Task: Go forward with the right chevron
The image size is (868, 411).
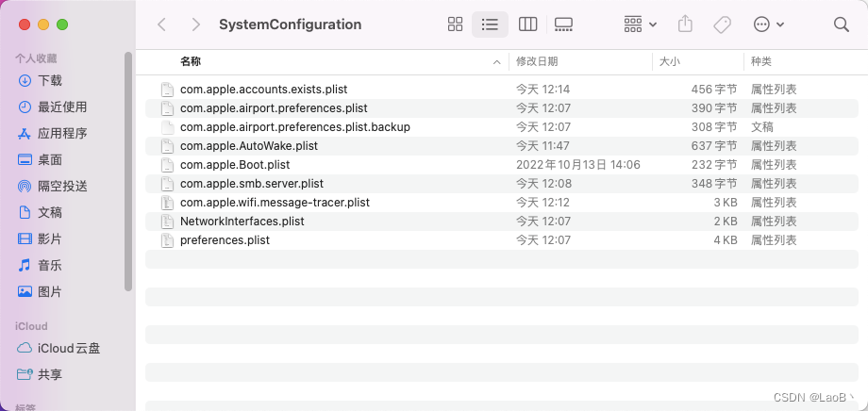Action: click(195, 25)
